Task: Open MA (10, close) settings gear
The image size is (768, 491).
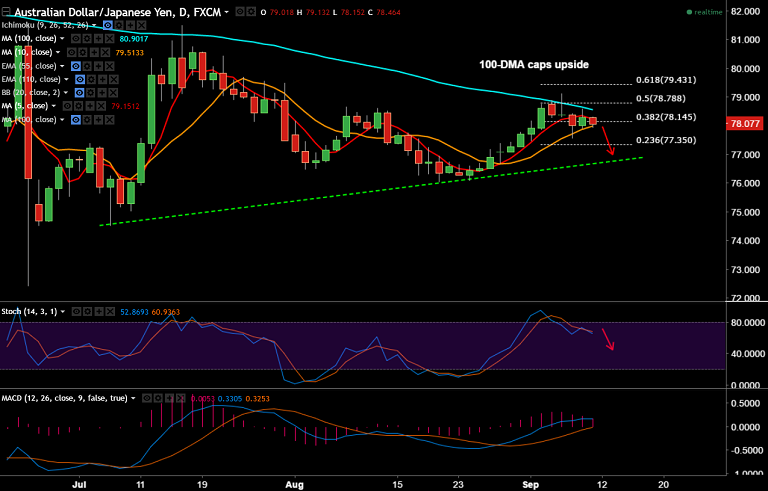Action: coord(83,52)
